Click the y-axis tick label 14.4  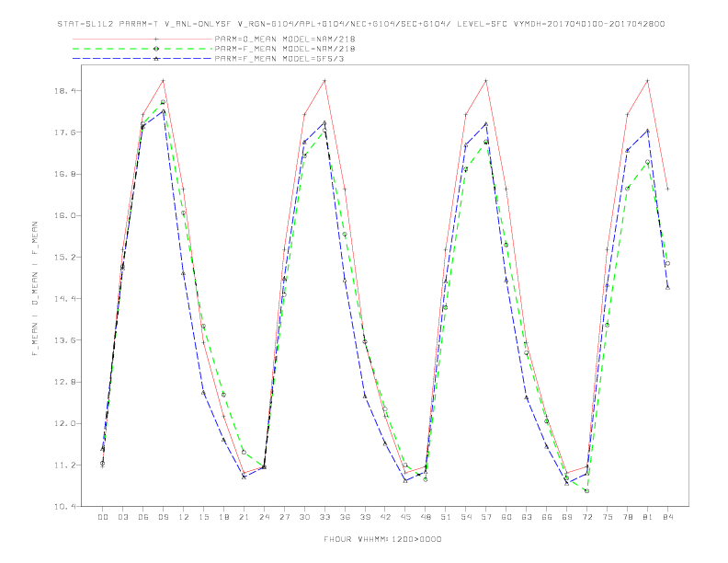pyautogui.click(x=63, y=299)
